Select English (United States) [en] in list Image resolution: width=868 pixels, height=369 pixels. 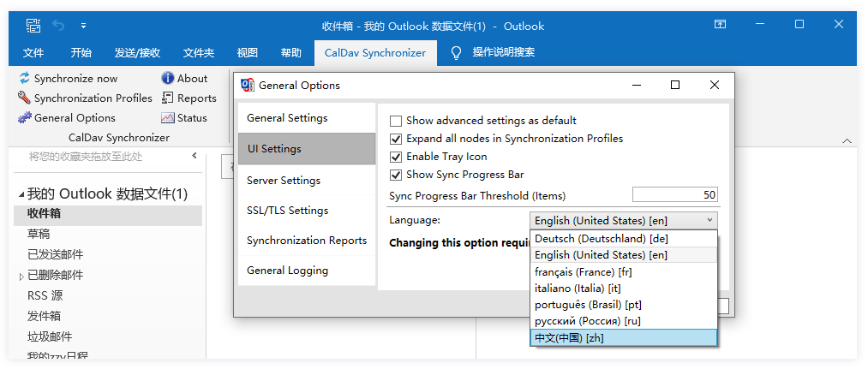(x=624, y=255)
